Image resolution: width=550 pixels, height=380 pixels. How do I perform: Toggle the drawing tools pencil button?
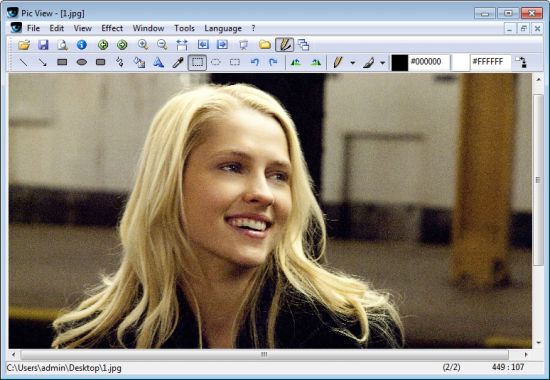[284, 45]
